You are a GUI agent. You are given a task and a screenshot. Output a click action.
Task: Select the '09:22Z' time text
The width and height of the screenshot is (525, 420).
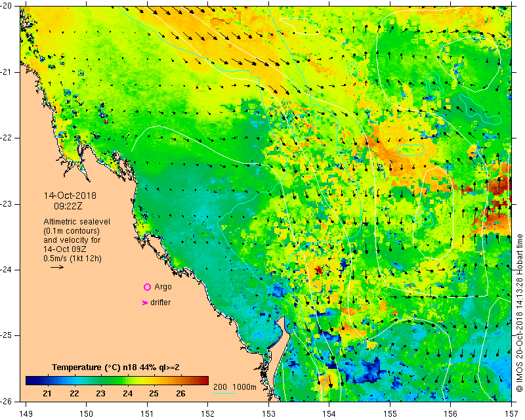point(68,206)
